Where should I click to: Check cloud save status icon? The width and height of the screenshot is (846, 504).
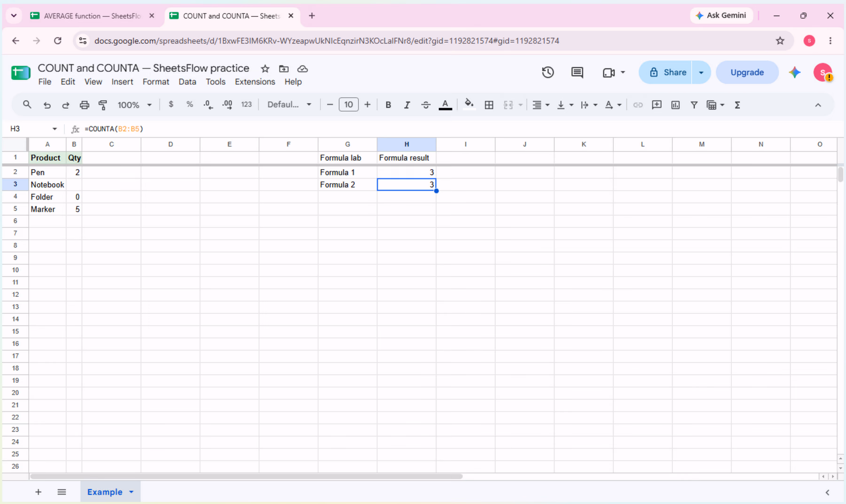(x=303, y=69)
